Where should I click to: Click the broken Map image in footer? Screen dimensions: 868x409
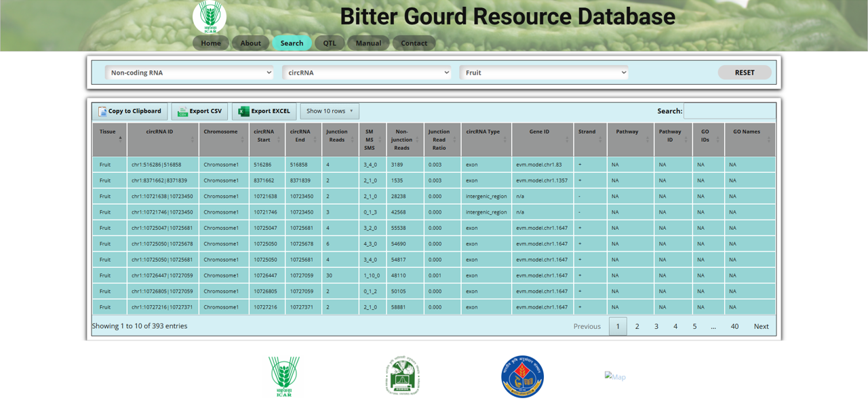coord(615,376)
